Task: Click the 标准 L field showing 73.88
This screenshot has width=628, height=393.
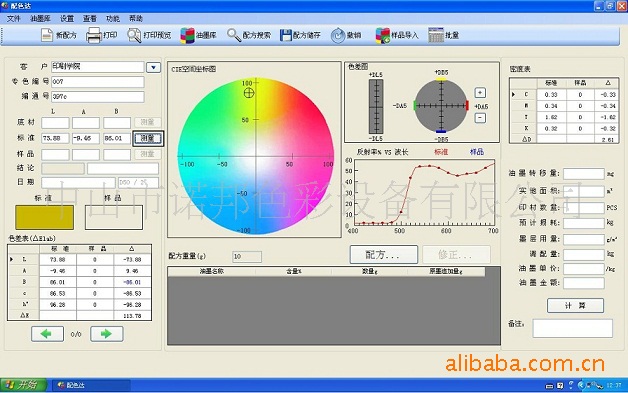Action: pyautogui.click(x=55, y=138)
